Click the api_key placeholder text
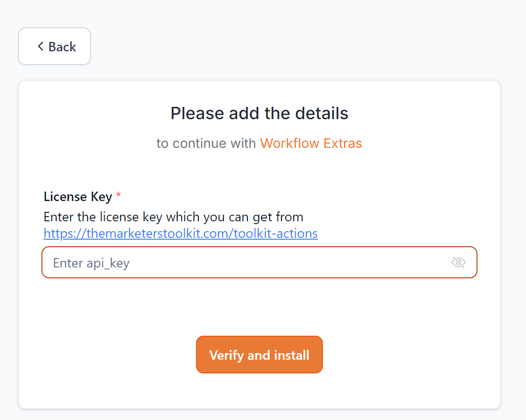 pyautogui.click(x=91, y=263)
